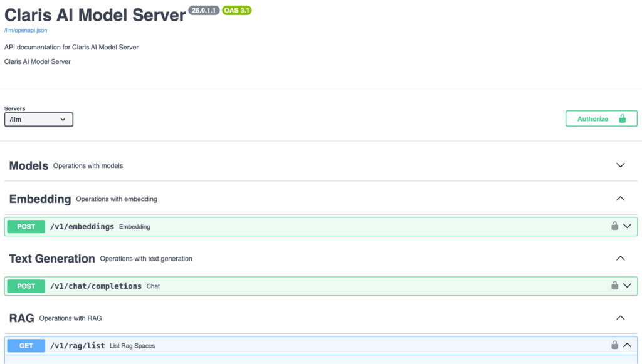Click the 'API documentation for Claris AI Model Server' text
642x364 pixels.
[71, 48]
